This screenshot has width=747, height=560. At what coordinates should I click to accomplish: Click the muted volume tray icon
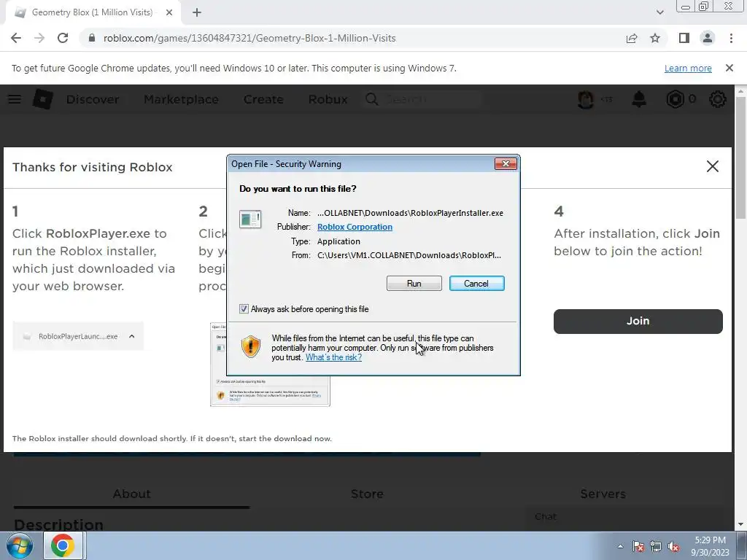point(673,546)
